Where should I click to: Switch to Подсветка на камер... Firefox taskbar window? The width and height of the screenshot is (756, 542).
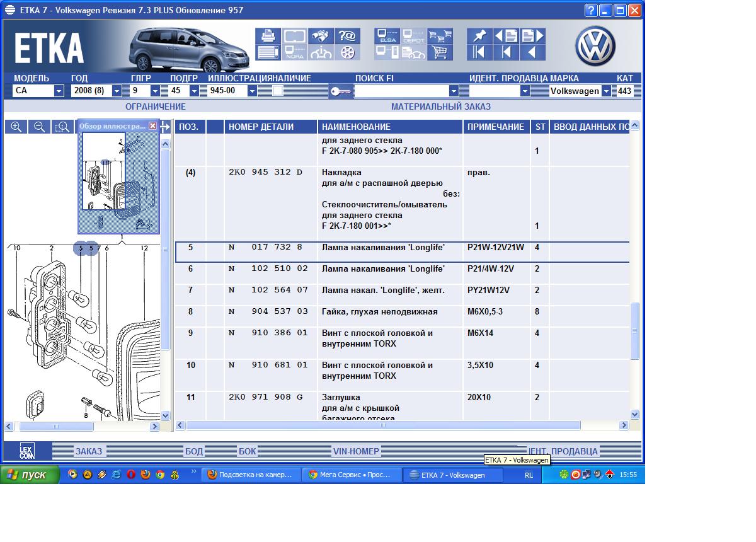click(251, 475)
